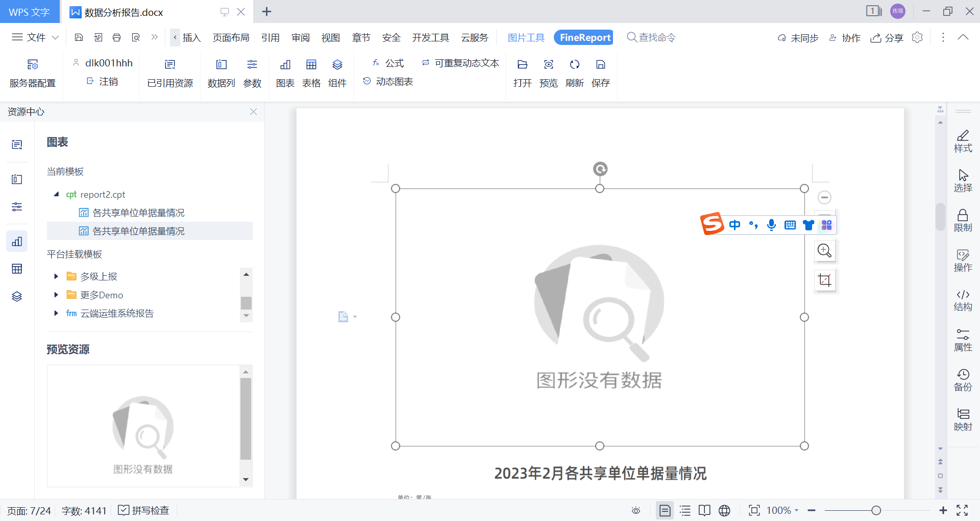Select the parameters icon in resource sidebar
The image size is (980, 521).
(17, 206)
